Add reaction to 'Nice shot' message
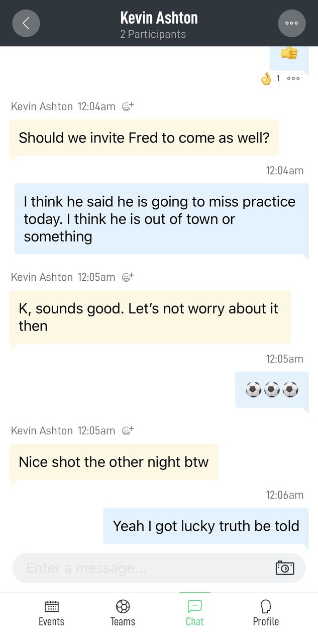This screenshot has height=644, width=318. [128, 431]
